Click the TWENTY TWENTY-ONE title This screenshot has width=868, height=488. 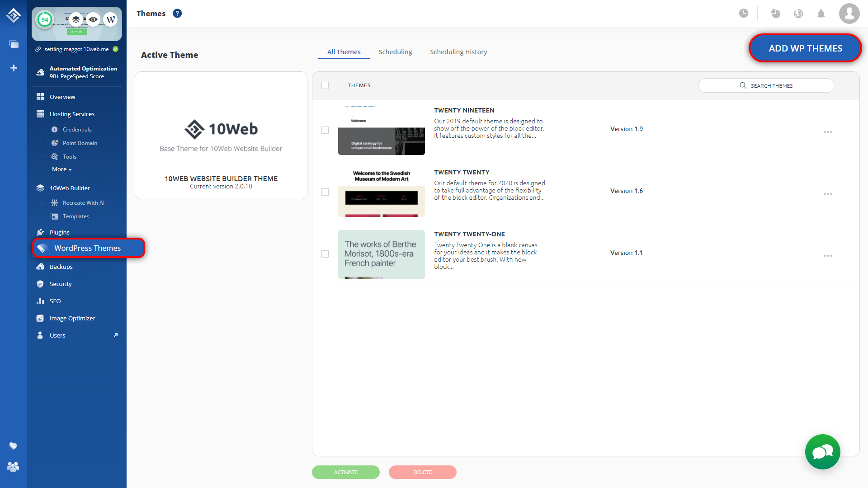pyautogui.click(x=470, y=234)
